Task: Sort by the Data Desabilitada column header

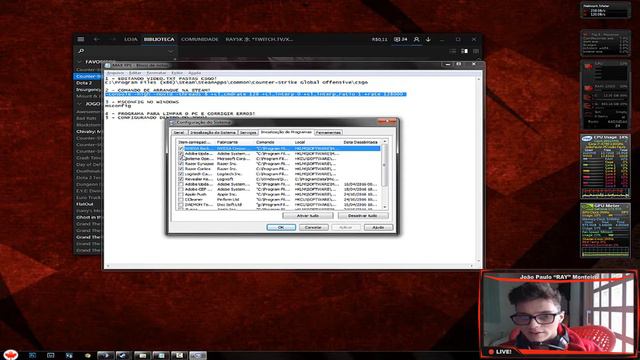Action: [361, 142]
